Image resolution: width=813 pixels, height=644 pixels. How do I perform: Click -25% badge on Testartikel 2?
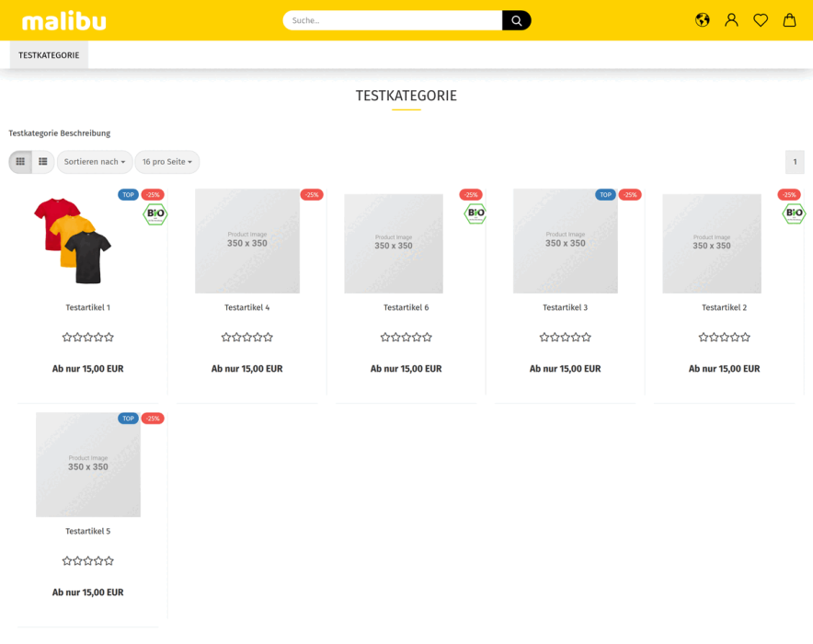pos(790,195)
